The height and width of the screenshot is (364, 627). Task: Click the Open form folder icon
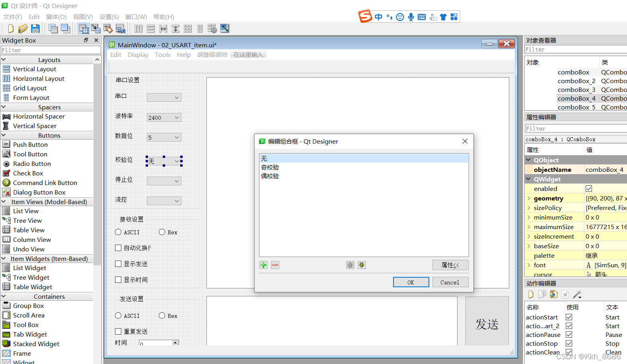(23, 29)
